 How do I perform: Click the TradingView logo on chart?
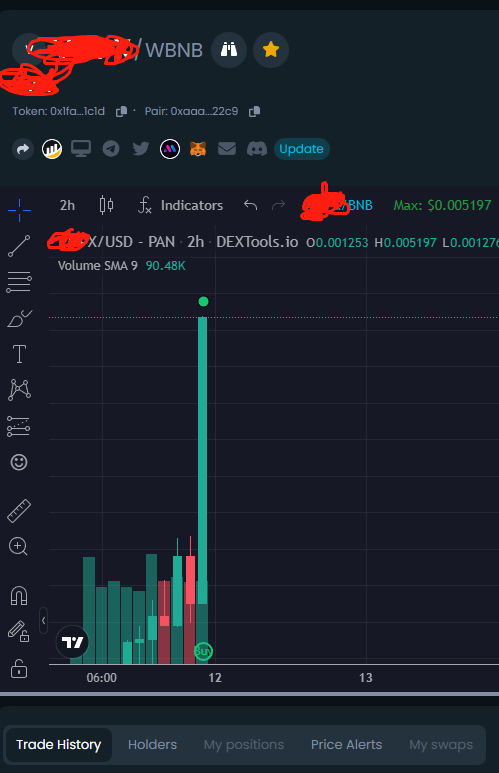(x=72, y=642)
